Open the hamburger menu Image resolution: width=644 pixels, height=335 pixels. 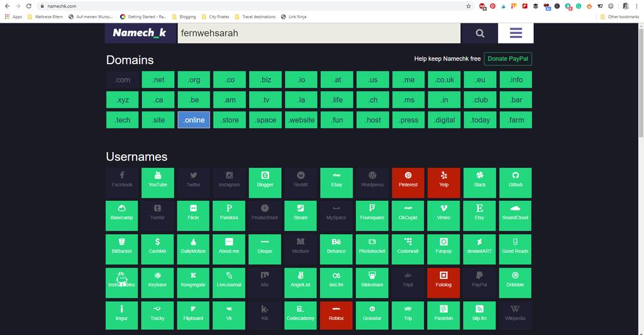point(516,33)
